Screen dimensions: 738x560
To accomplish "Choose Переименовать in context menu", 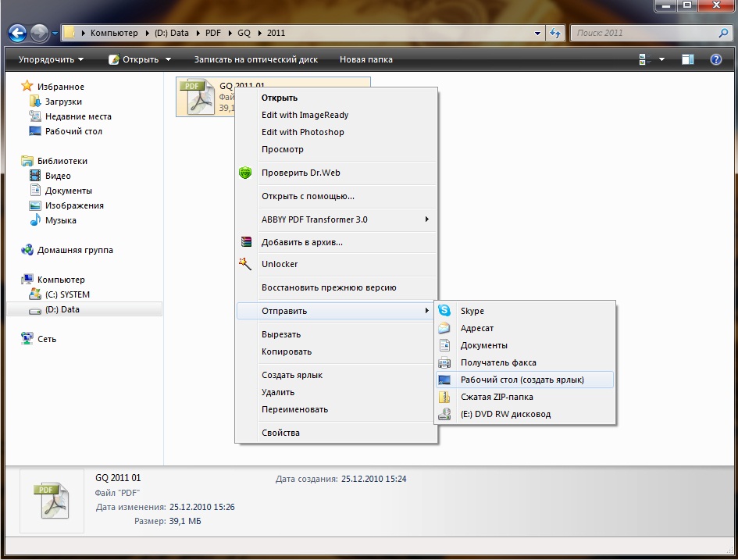I will click(x=337, y=409).
